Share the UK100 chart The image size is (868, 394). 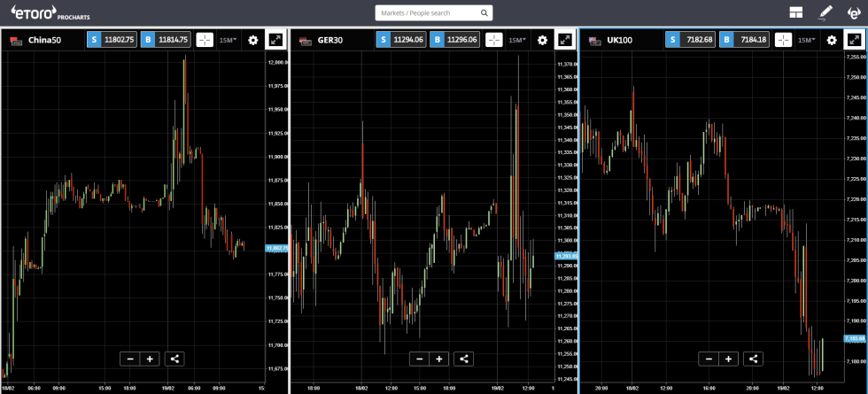pos(753,359)
